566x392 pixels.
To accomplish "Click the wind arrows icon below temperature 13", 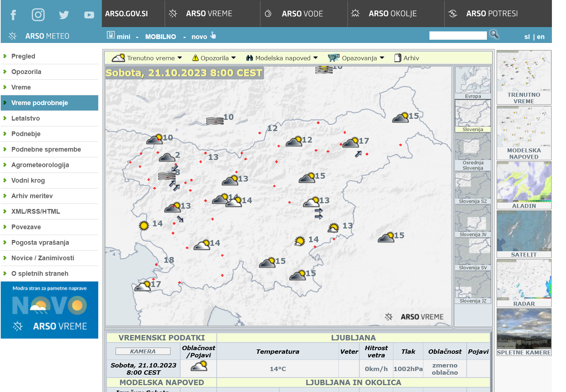I will [319, 214].
